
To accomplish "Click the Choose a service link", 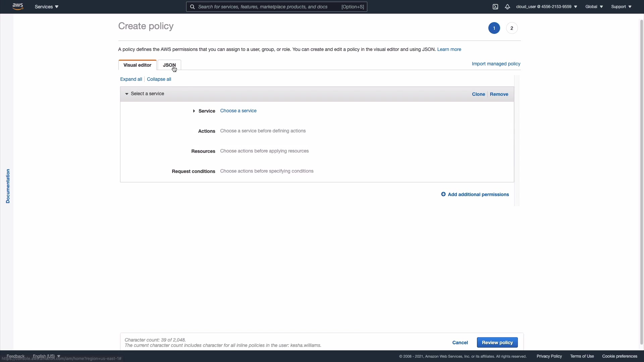I will (x=238, y=111).
